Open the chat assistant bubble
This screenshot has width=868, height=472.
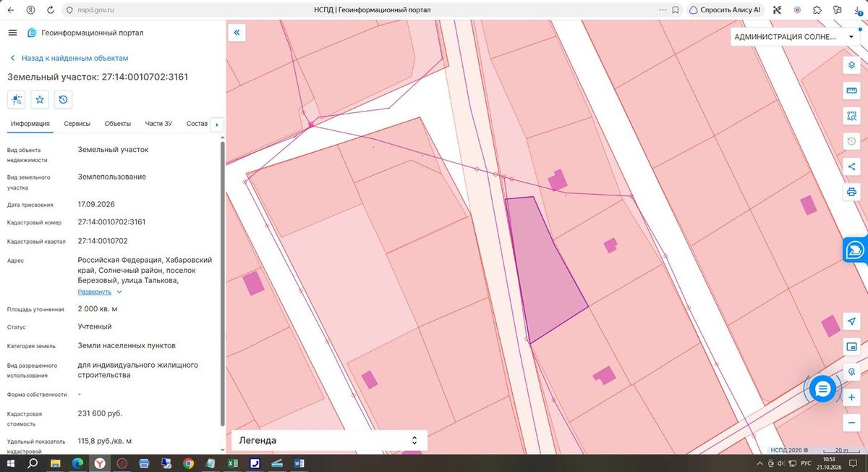point(822,389)
